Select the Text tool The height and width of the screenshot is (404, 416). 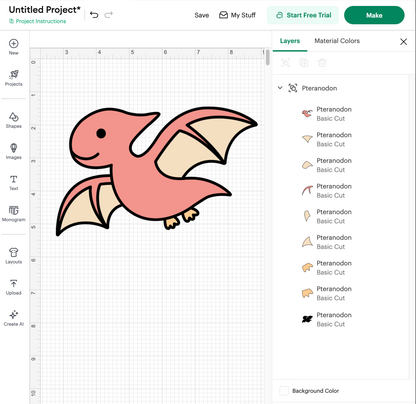(x=14, y=182)
